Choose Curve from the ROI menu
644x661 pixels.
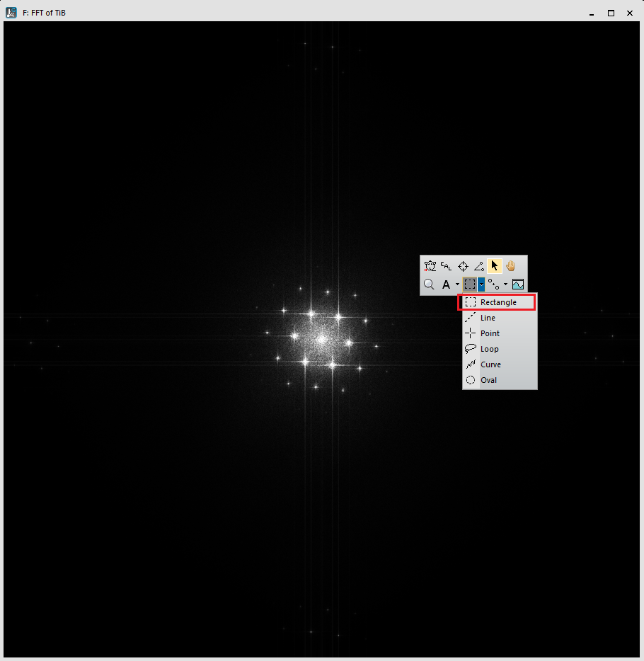click(x=500, y=364)
